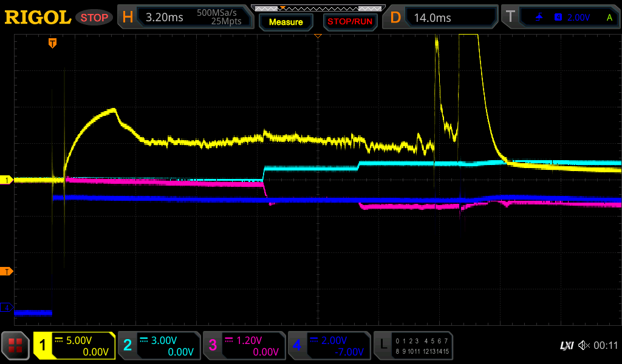Click the blue channel 4 ground marker
This screenshot has width=622, height=364.
(x=7, y=308)
